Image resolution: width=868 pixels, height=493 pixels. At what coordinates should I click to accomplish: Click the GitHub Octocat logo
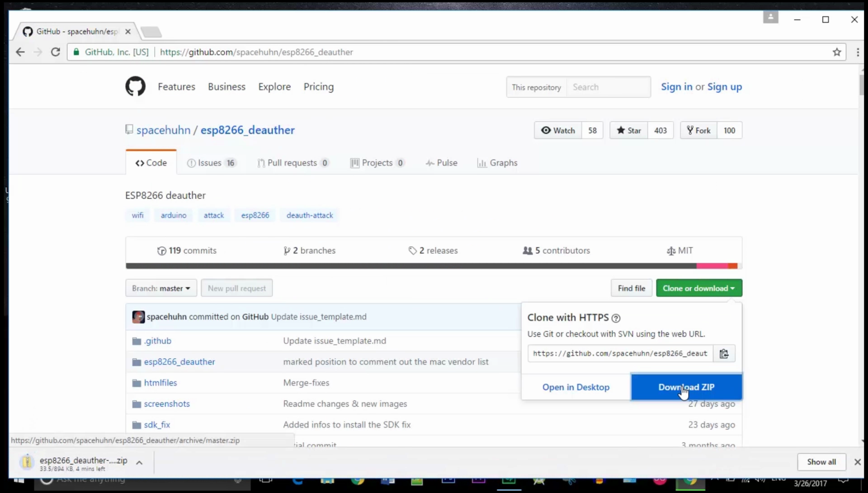[x=135, y=86]
